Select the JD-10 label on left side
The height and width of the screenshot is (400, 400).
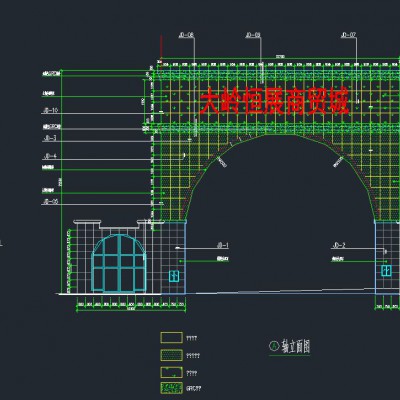tap(51, 110)
